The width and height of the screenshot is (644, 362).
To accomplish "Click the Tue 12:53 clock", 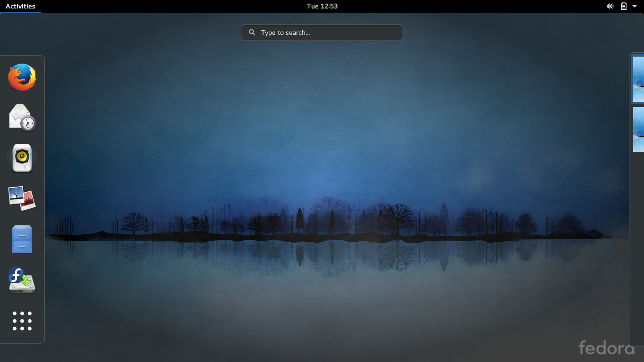I will click(x=322, y=6).
